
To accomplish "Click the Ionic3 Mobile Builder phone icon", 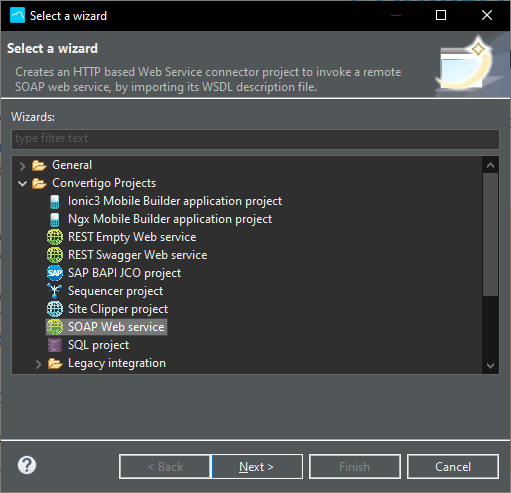I will pos(55,201).
